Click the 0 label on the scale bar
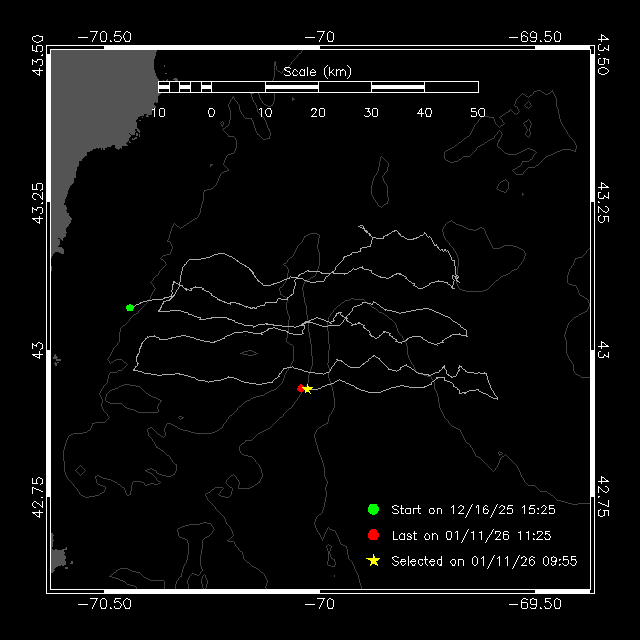 211,112
